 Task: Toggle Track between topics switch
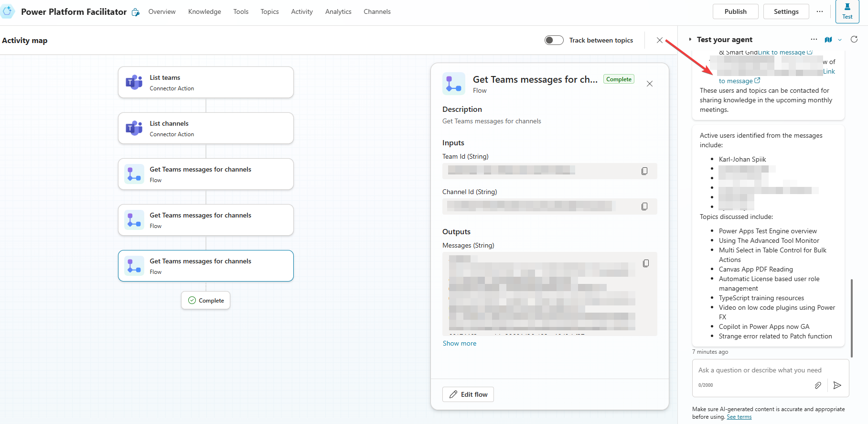click(x=554, y=40)
